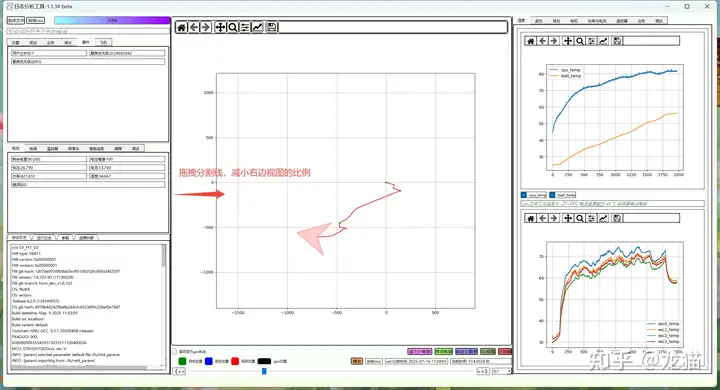Open axis/curve editor on trajectory plot toolbar

pyautogui.click(x=258, y=28)
